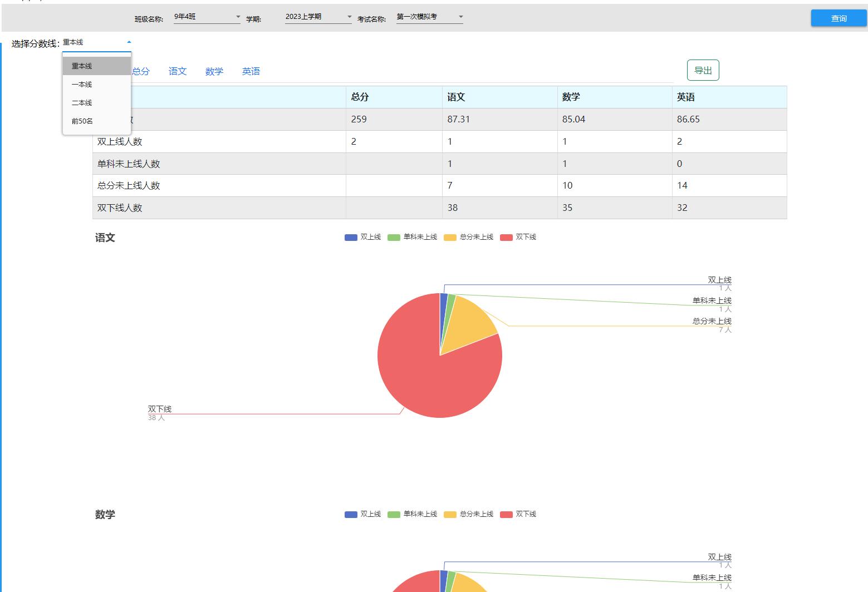Click the 语文 chart title

(x=105, y=238)
